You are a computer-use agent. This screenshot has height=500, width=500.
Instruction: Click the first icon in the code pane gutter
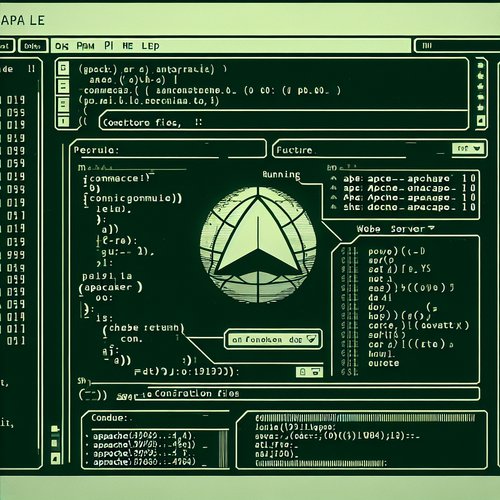[63, 69]
